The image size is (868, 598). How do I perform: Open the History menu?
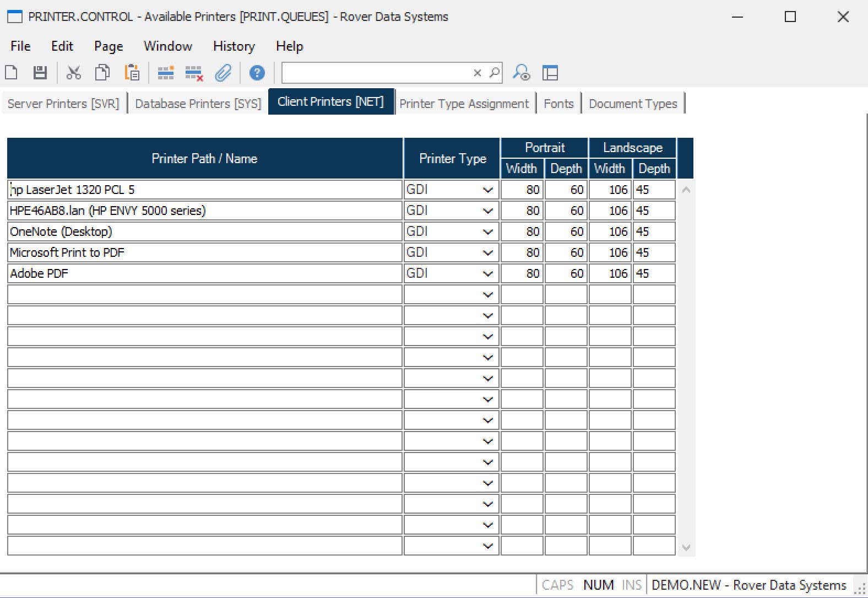[234, 46]
